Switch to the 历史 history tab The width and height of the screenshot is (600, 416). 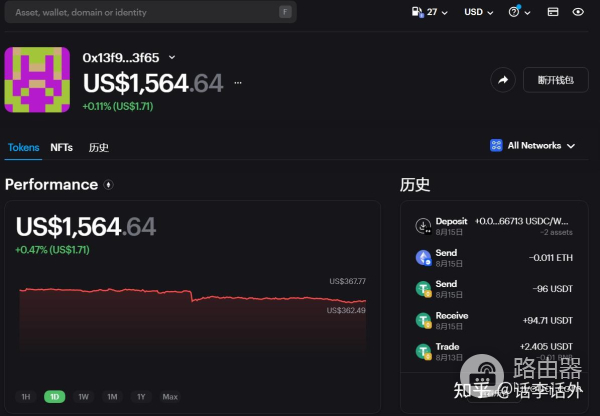pos(99,147)
